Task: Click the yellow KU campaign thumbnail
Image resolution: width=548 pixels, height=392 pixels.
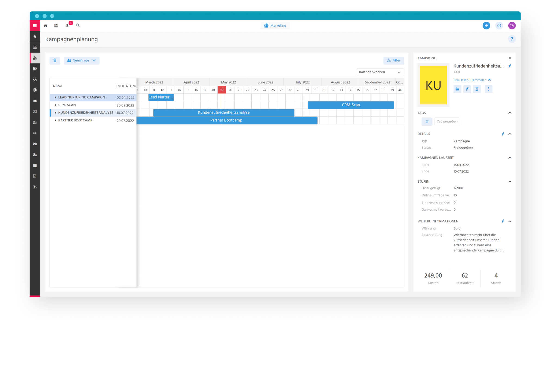Action: point(433,85)
